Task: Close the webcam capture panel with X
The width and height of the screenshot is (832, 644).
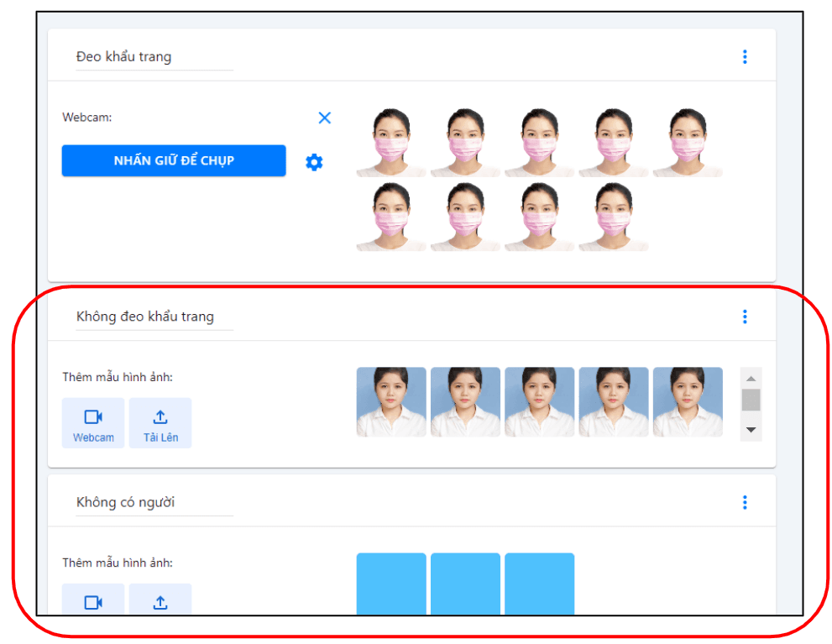Action: (325, 118)
